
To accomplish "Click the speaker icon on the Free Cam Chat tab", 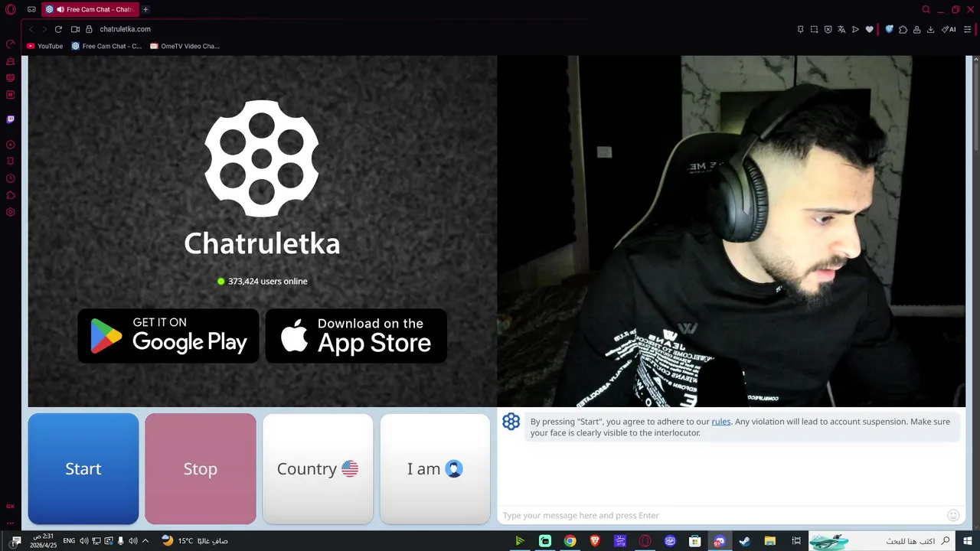I will pos(60,9).
